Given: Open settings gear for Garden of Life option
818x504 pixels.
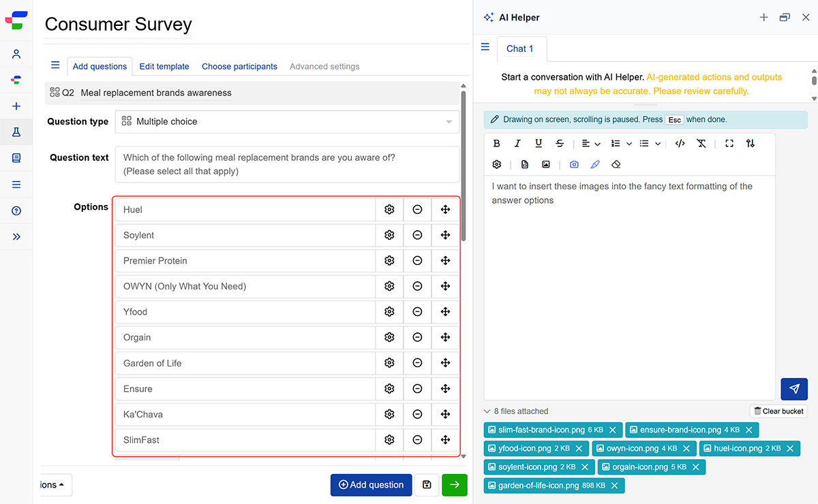Looking at the screenshot, I should click(x=389, y=363).
